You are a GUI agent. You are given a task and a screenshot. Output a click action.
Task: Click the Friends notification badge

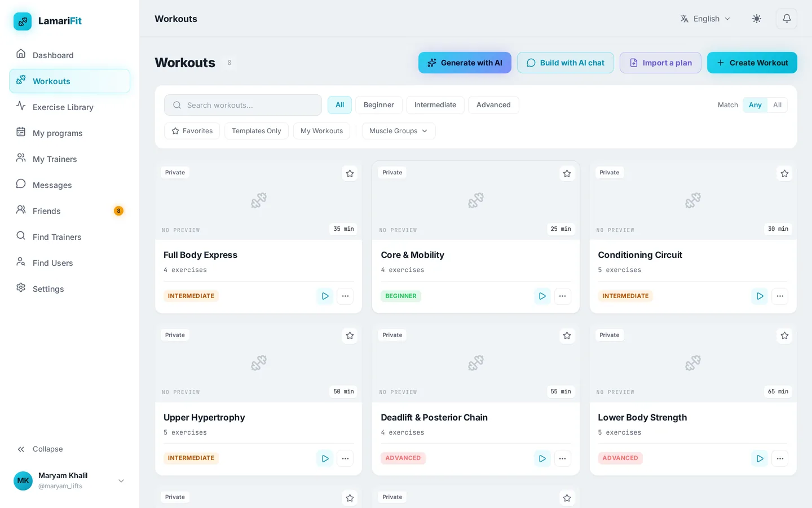[118, 211]
